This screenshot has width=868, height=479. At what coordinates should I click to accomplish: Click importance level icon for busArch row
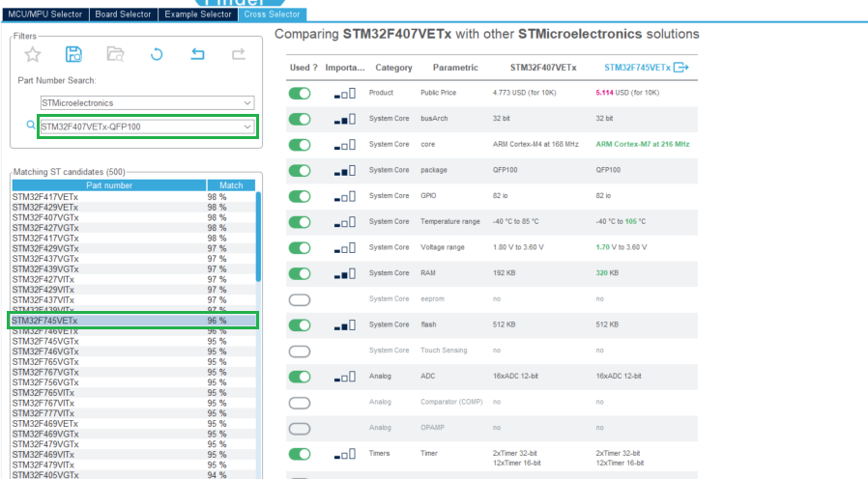coord(345,119)
